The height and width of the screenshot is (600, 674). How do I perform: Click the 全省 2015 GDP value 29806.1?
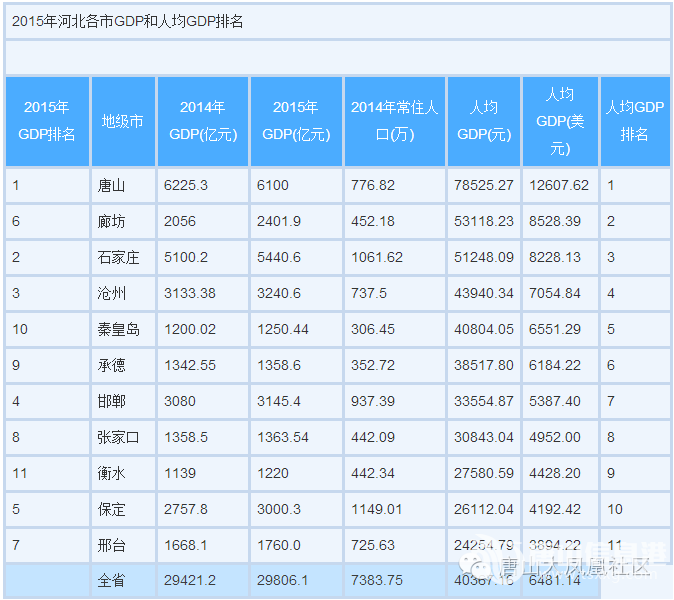point(284,580)
